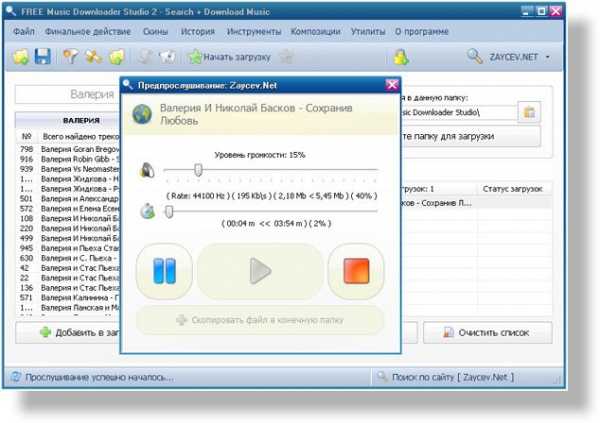Click the status bar info icon

coord(16,377)
